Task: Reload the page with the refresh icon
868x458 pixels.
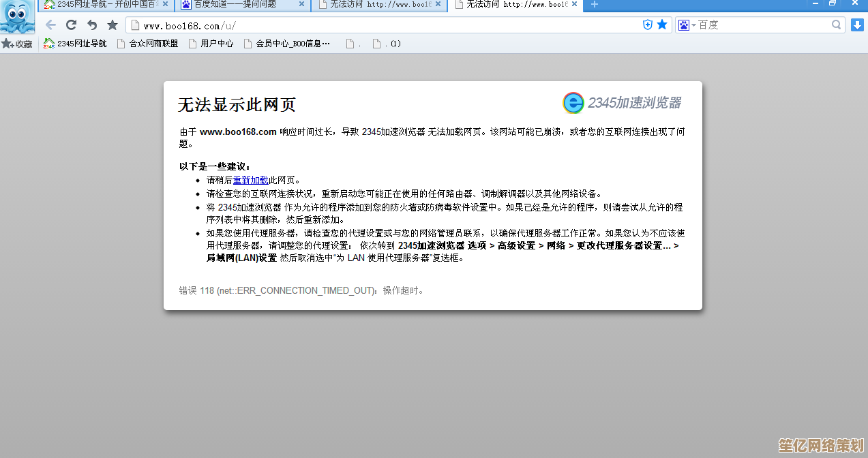Action: pos(71,25)
